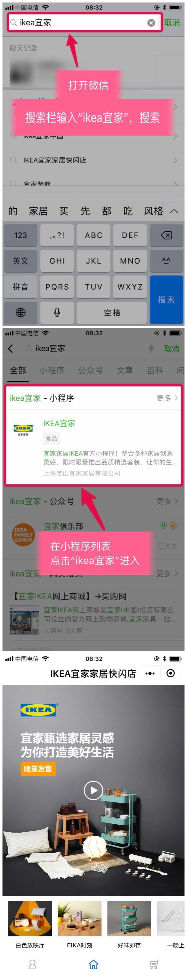Close mini program with the circle icon
The height and width of the screenshot is (980, 187).
[171, 673]
